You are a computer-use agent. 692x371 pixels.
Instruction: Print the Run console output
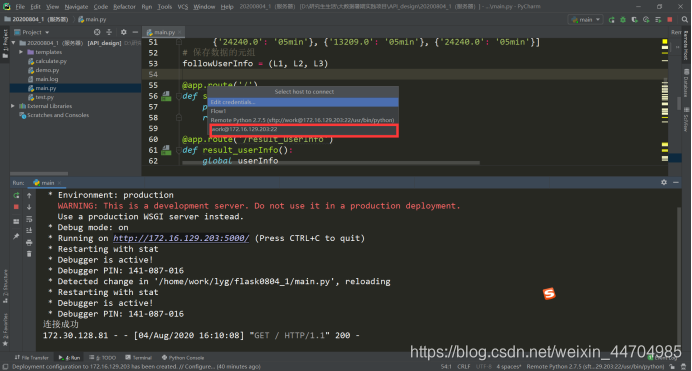click(29, 242)
